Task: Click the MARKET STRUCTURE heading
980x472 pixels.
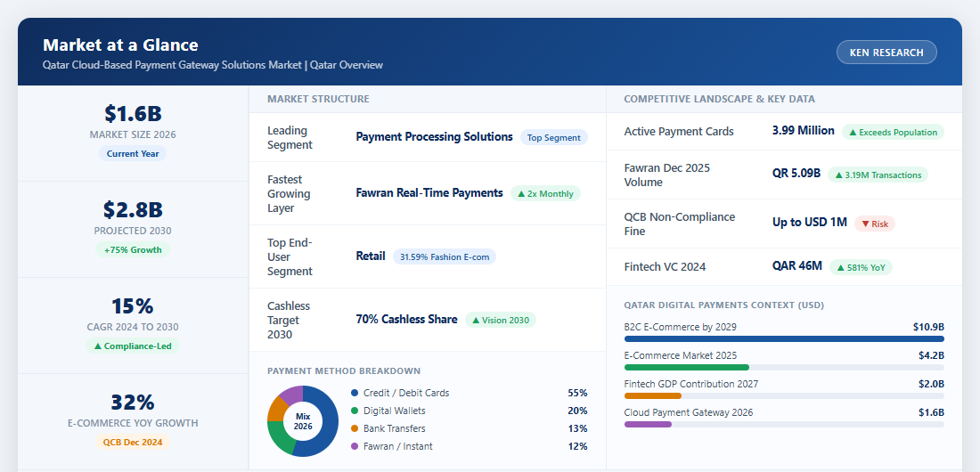Action: [x=318, y=99]
